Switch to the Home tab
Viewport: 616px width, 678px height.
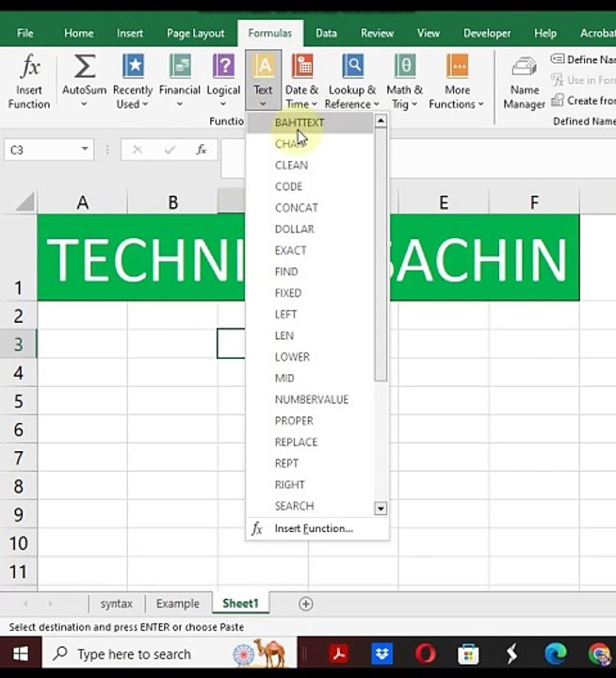79,33
